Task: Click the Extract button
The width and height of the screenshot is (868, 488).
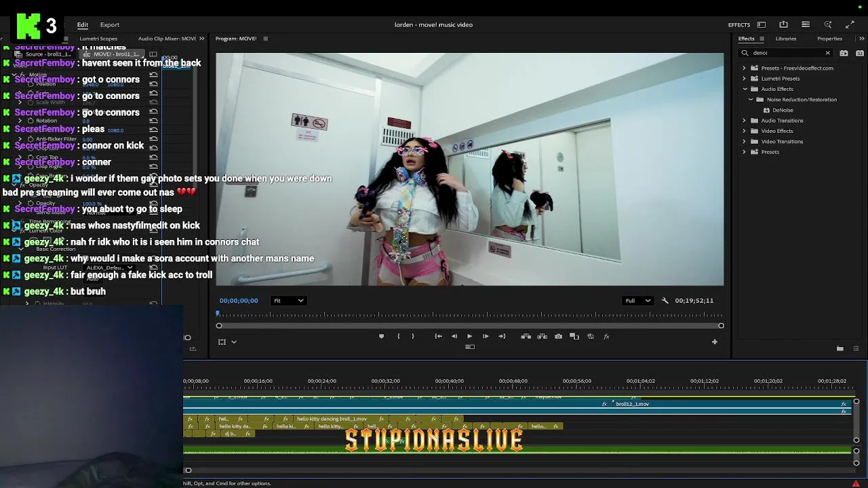Action: click(542, 336)
